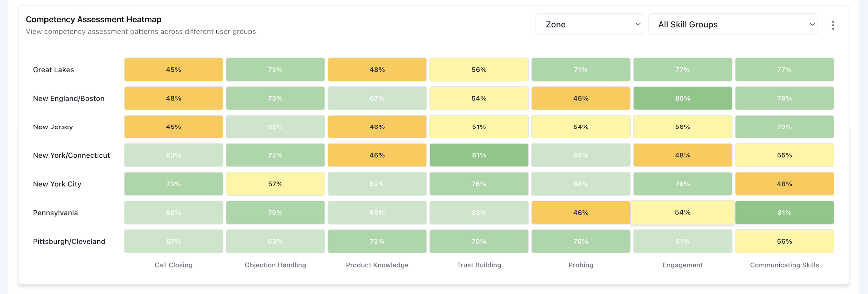
Task: Click the Call Closing column label
Action: click(x=173, y=265)
